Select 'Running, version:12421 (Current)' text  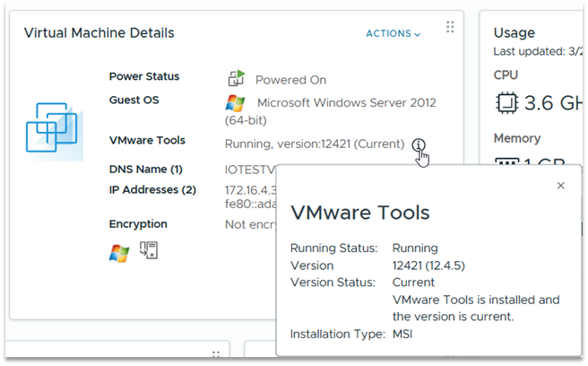tap(315, 144)
